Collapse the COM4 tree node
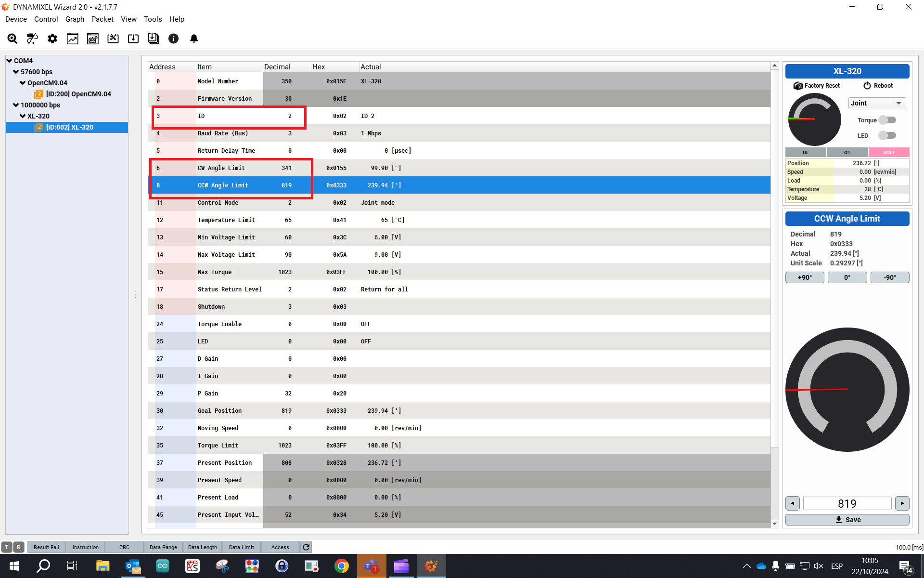The width and height of the screenshot is (924, 578). 9,61
